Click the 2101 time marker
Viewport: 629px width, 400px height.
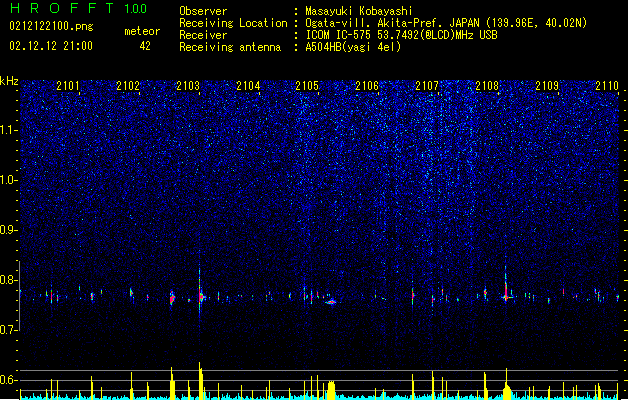[x=68, y=86]
